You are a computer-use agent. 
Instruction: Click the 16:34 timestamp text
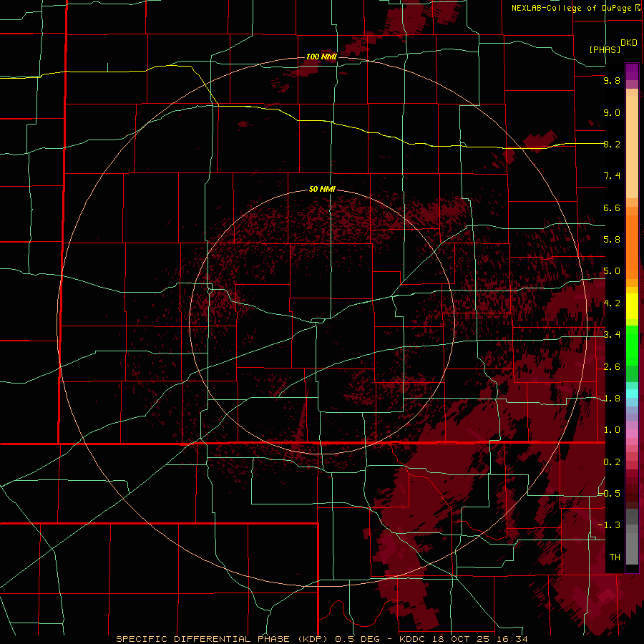click(x=513, y=639)
